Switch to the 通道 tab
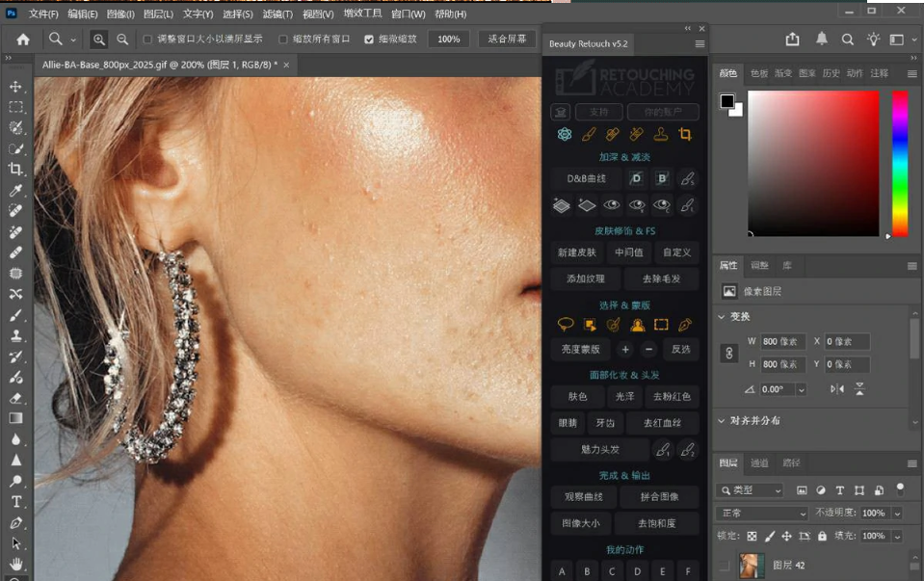The height and width of the screenshot is (581, 924). click(759, 463)
